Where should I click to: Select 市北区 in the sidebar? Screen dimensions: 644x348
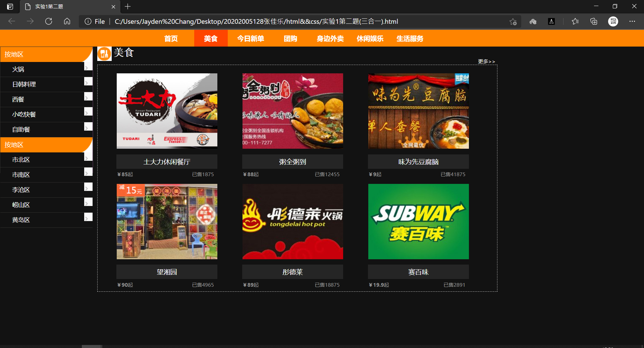[21, 160]
